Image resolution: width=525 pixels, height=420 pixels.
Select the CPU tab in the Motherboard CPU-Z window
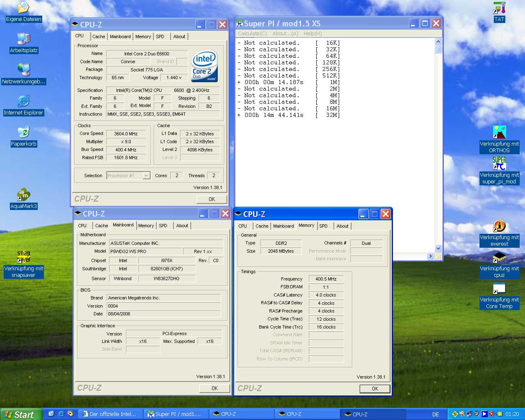point(82,226)
